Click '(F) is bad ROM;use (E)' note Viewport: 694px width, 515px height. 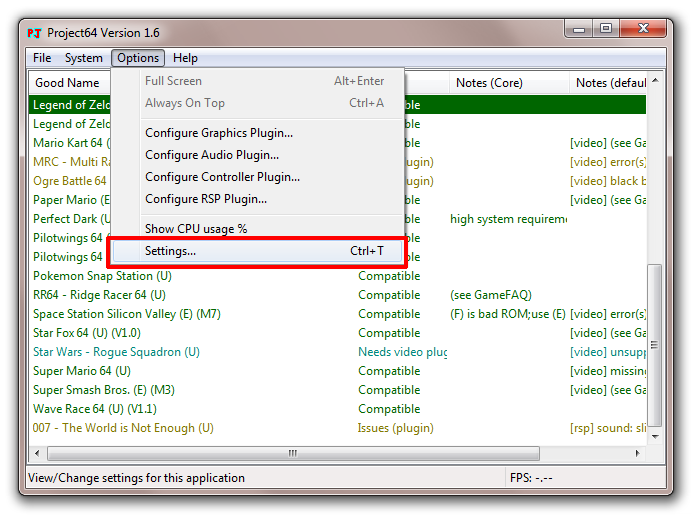508,314
